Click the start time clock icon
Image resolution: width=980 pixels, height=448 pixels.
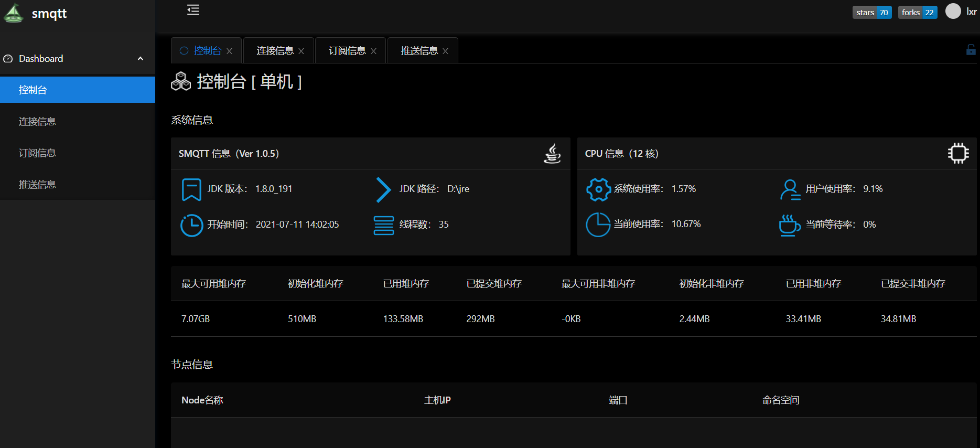click(x=191, y=225)
